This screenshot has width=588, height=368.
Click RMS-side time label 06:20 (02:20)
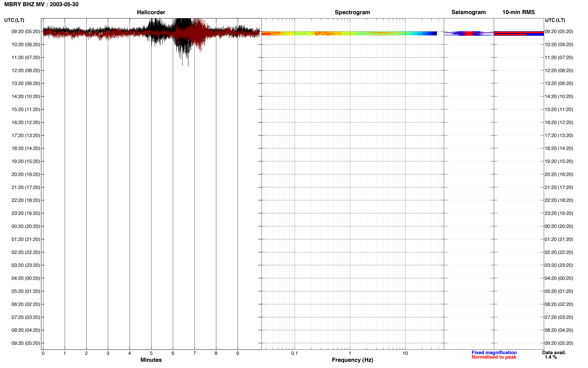coord(559,304)
